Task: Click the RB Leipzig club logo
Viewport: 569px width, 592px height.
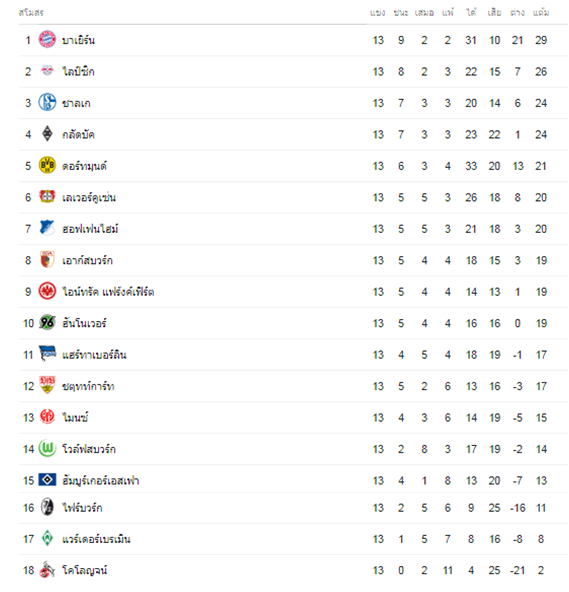Action: pyautogui.click(x=47, y=71)
